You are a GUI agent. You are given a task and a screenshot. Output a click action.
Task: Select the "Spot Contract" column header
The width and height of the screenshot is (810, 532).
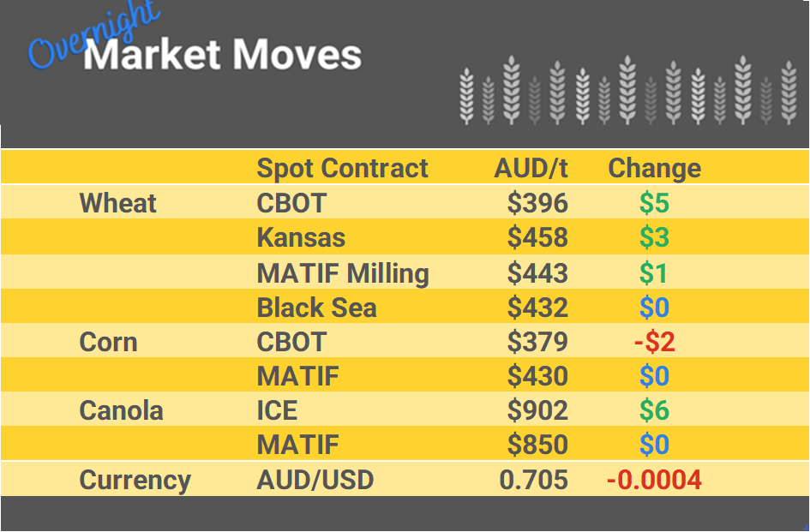click(x=342, y=168)
